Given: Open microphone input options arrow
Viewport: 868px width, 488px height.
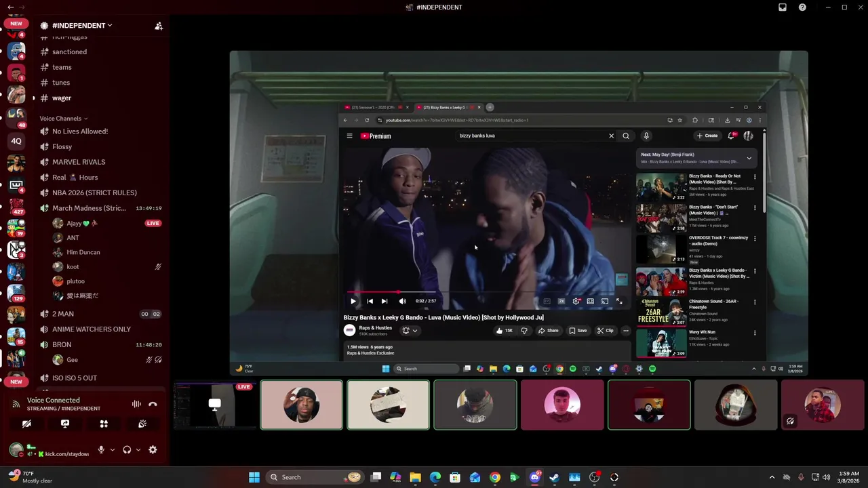Looking at the screenshot, I should (x=113, y=449).
